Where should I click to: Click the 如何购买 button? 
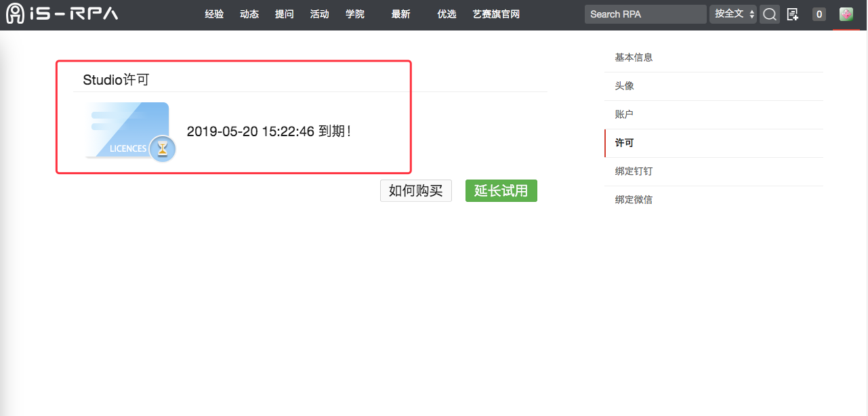(415, 191)
